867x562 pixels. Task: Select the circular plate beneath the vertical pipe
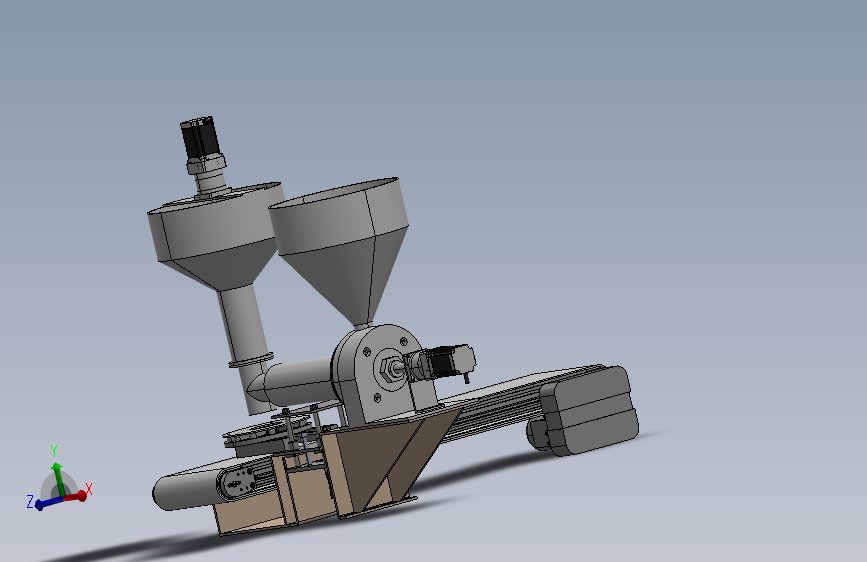(x=265, y=431)
